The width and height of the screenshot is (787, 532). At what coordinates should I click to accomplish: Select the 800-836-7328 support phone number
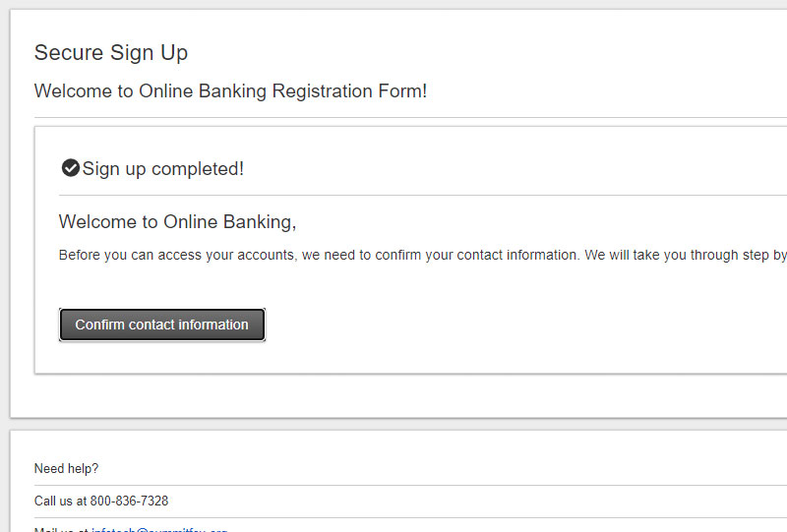129,501
